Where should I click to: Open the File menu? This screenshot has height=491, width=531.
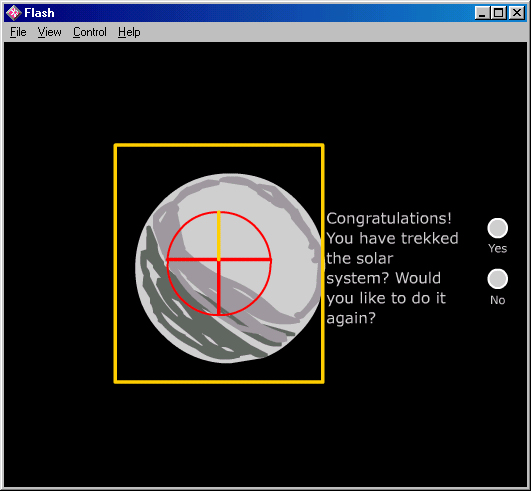point(18,32)
